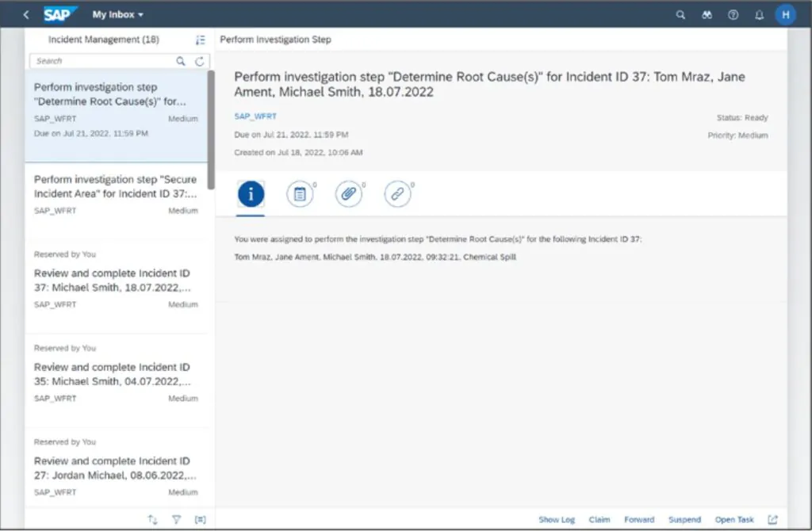The width and height of the screenshot is (812, 531).
Task: Click the SAP_WFRT link in task detail
Action: point(255,117)
